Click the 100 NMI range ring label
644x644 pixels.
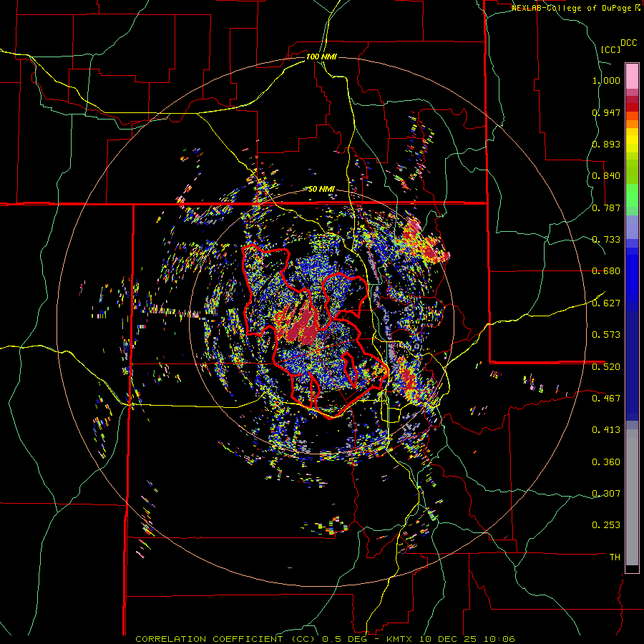tap(321, 57)
